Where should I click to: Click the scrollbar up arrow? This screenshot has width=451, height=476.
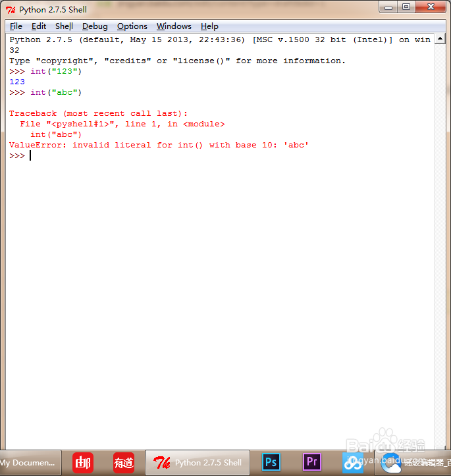[x=440, y=39]
